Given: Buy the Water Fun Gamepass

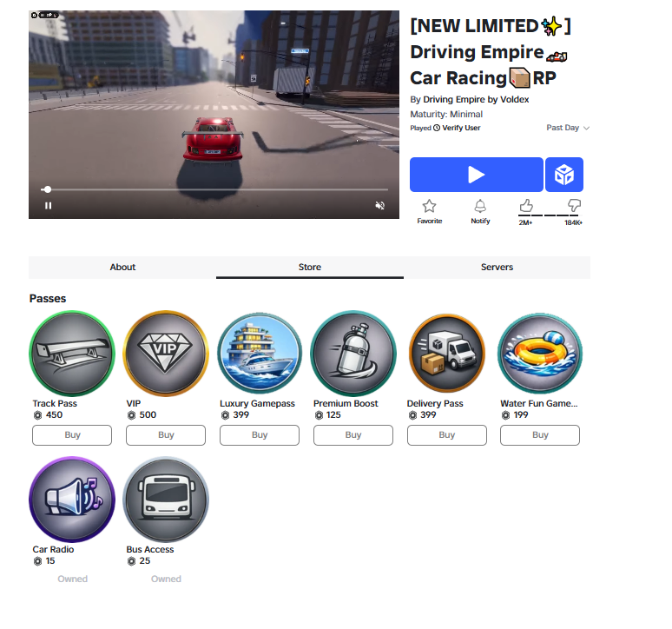Looking at the screenshot, I should click(540, 435).
